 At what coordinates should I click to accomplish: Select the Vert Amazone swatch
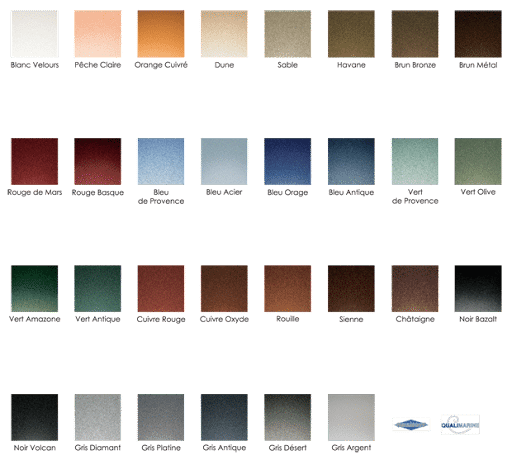(34, 289)
